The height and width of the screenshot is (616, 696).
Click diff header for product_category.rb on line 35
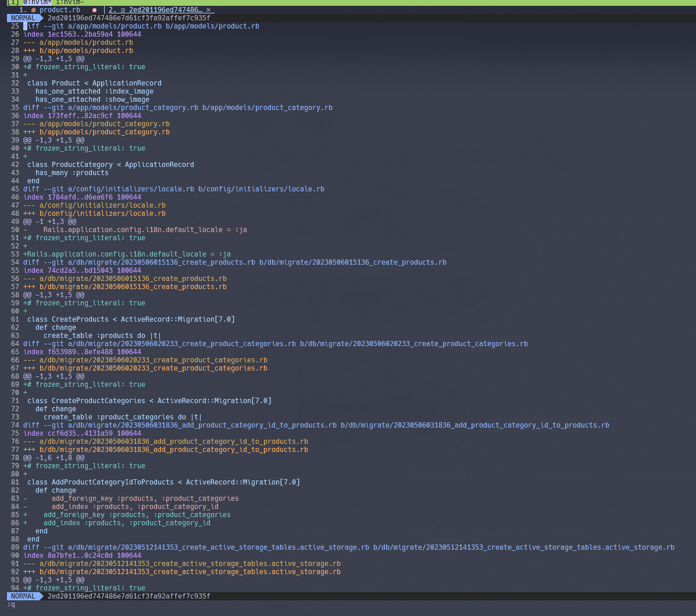click(177, 108)
